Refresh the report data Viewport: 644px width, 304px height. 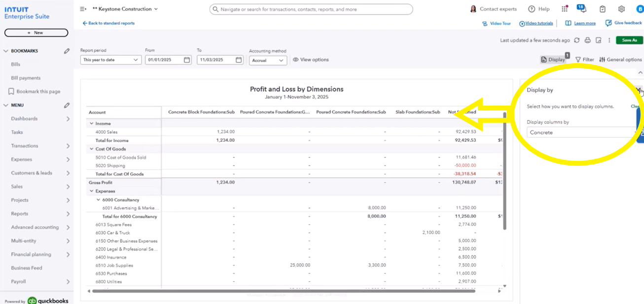pyautogui.click(x=576, y=40)
